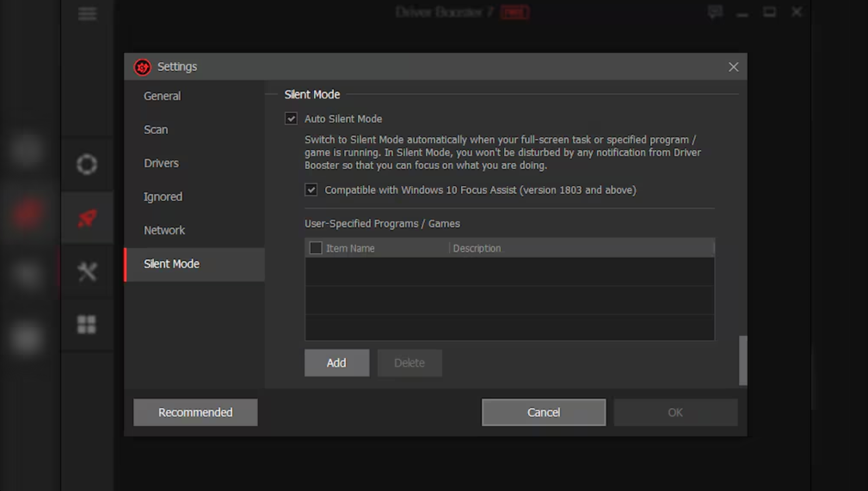Select the red rocket Boost icon
Viewport: 868px width, 491px height.
coord(87,218)
